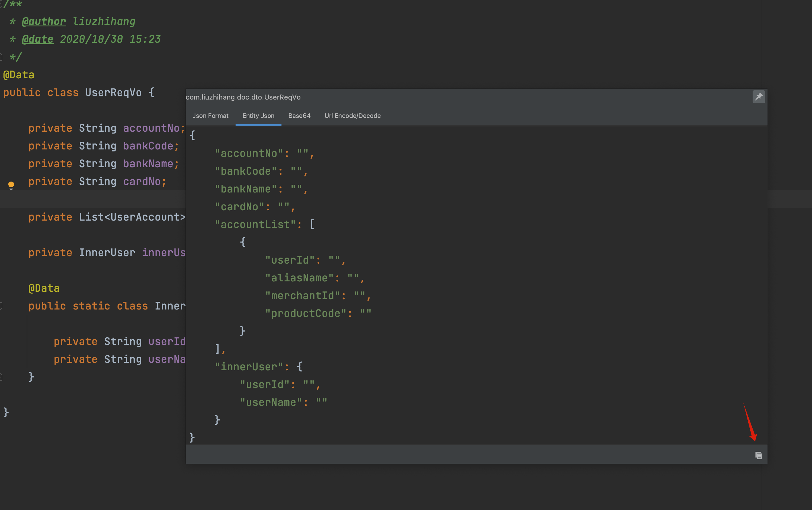
Task: Click the cardNo field in the editor
Action: coord(142,182)
